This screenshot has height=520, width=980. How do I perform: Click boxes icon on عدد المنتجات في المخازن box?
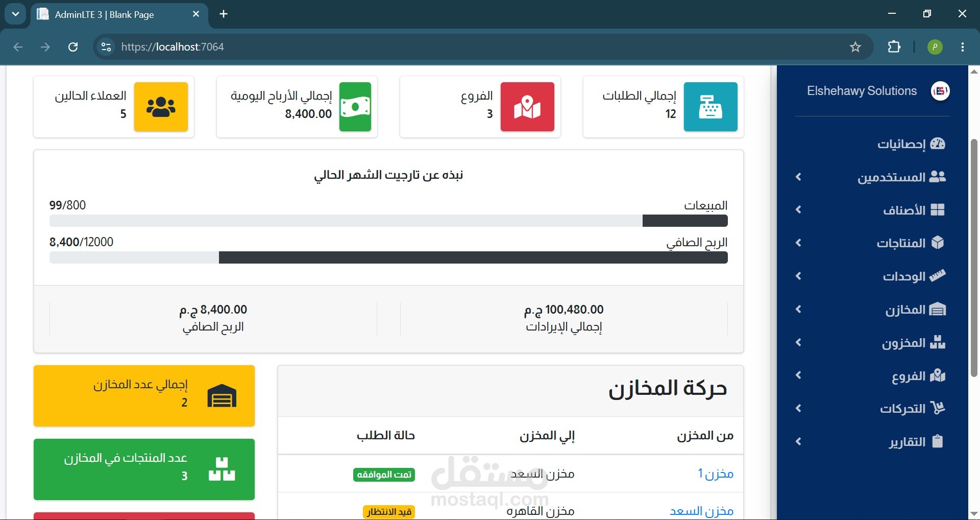click(222, 469)
